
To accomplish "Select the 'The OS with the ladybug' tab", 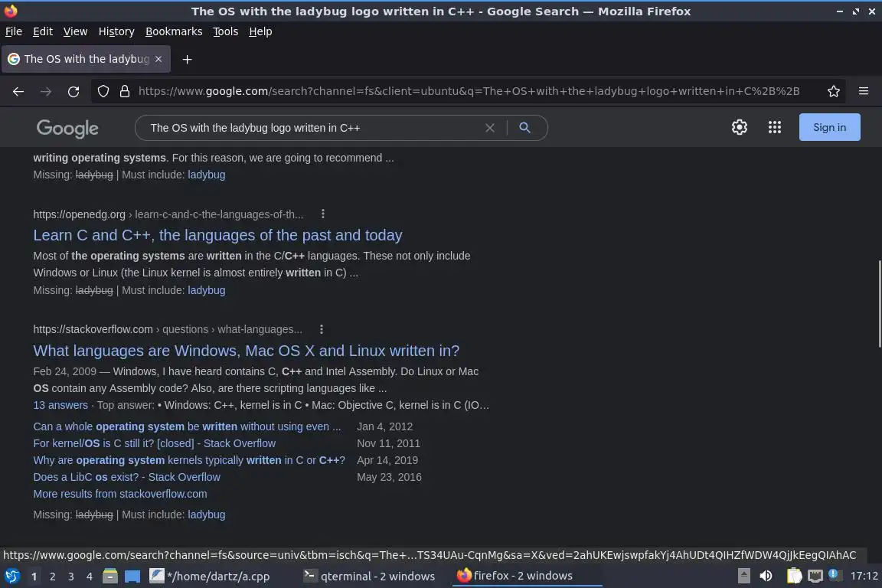I will 86,59.
